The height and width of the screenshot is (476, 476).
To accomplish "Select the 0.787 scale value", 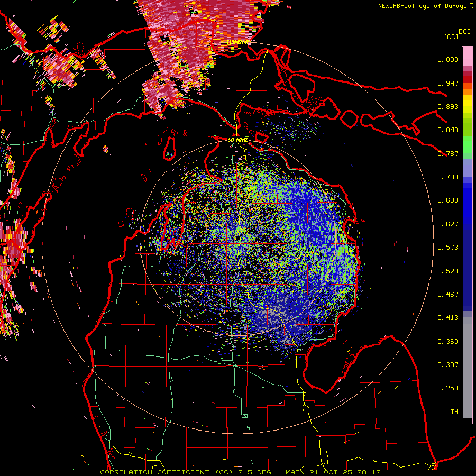I will click(x=448, y=153).
